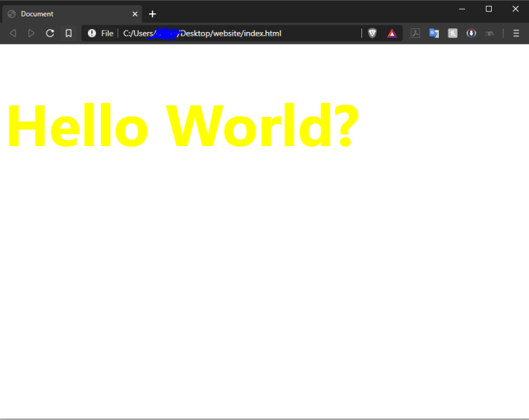
Task: Open site info next to File label
Action: click(x=92, y=33)
